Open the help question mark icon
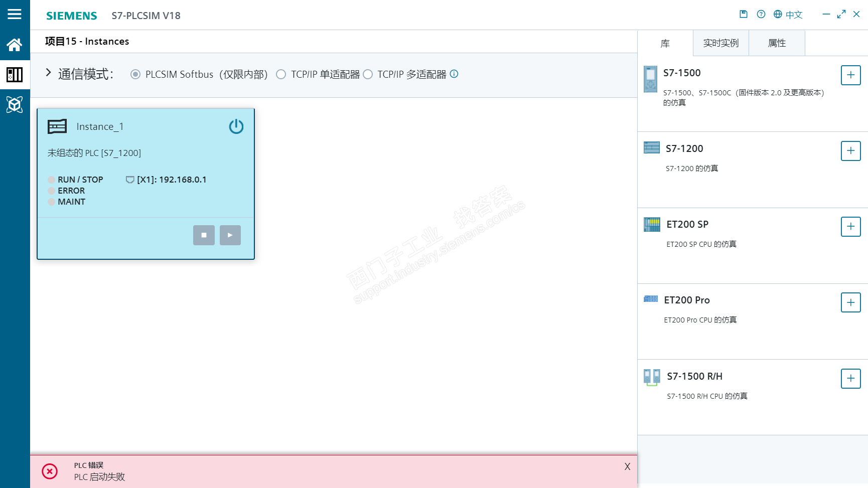This screenshot has height=488, width=868. click(x=761, y=14)
